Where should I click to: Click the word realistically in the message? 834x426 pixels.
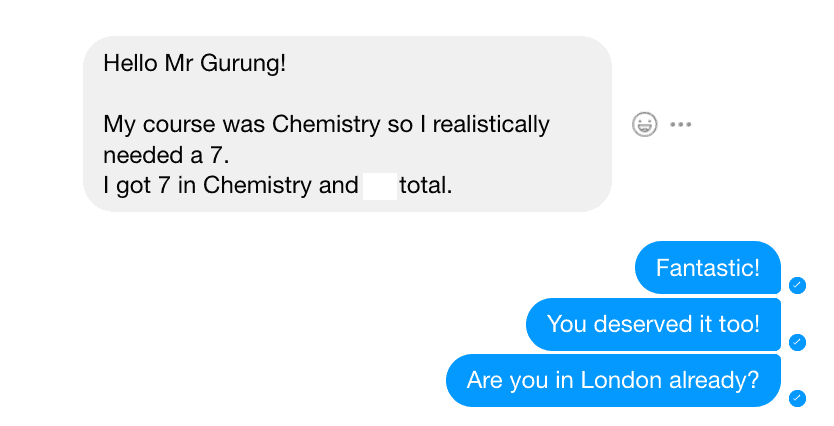(491, 124)
